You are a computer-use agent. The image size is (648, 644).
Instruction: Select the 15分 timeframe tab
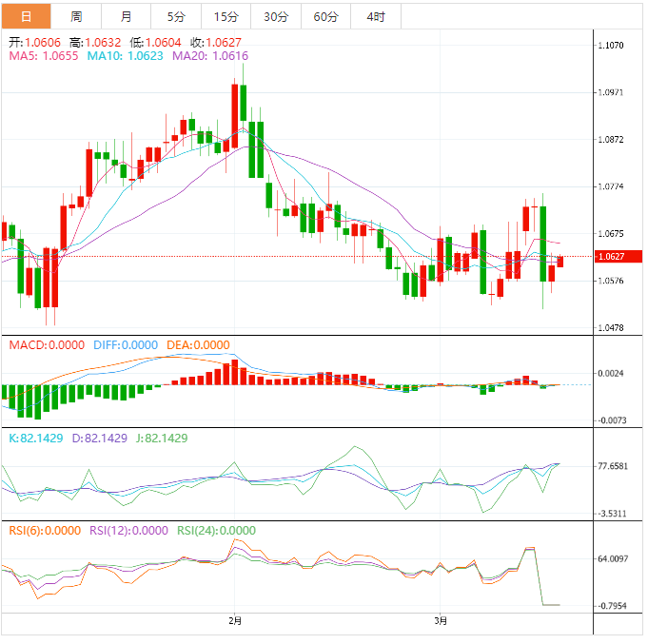click(226, 16)
